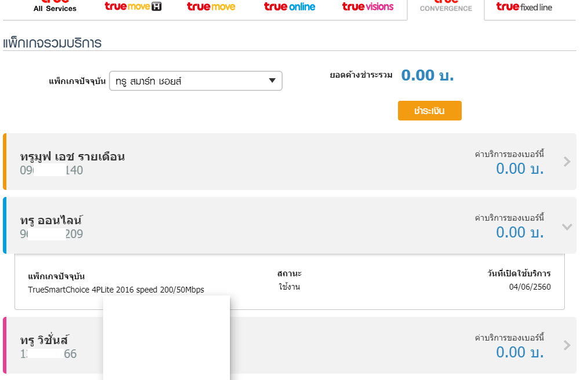Expand the ทรูมูฟ เอช รายเดือน row chevron

(x=567, y=162)
